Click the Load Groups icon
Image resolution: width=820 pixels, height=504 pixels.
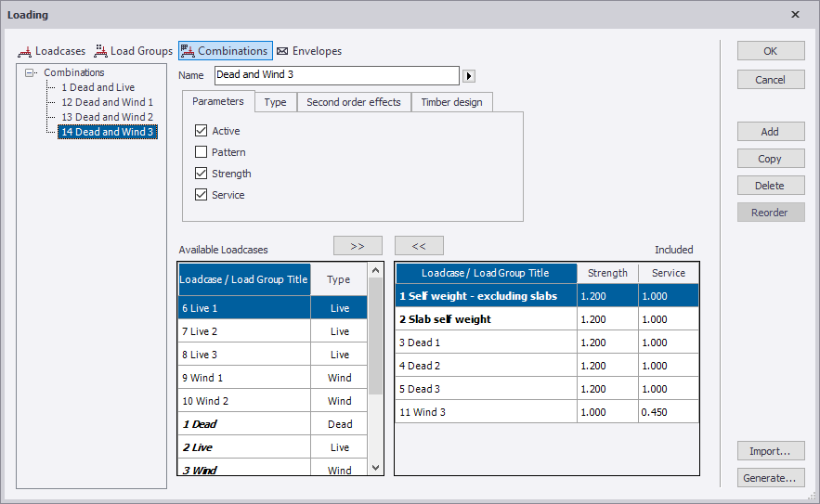click(100, 51)
